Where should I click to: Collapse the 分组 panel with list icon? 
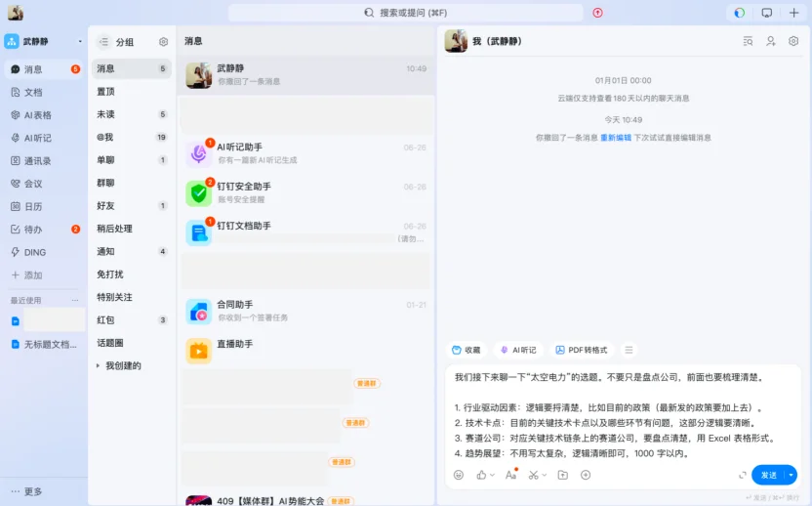pyautogui.click(x=104, y=41)
